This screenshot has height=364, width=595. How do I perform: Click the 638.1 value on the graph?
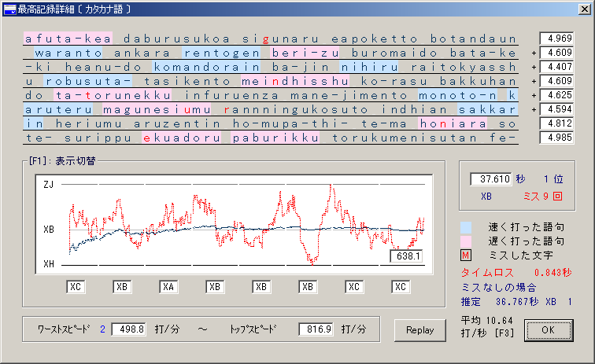pyautogui.click(x=406, y=256)
